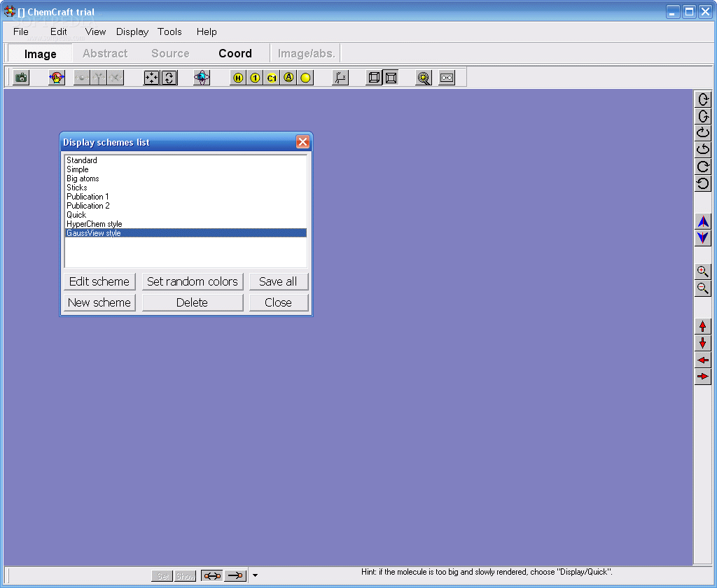Switch to the Image/abs. tab

coord(306,53)
